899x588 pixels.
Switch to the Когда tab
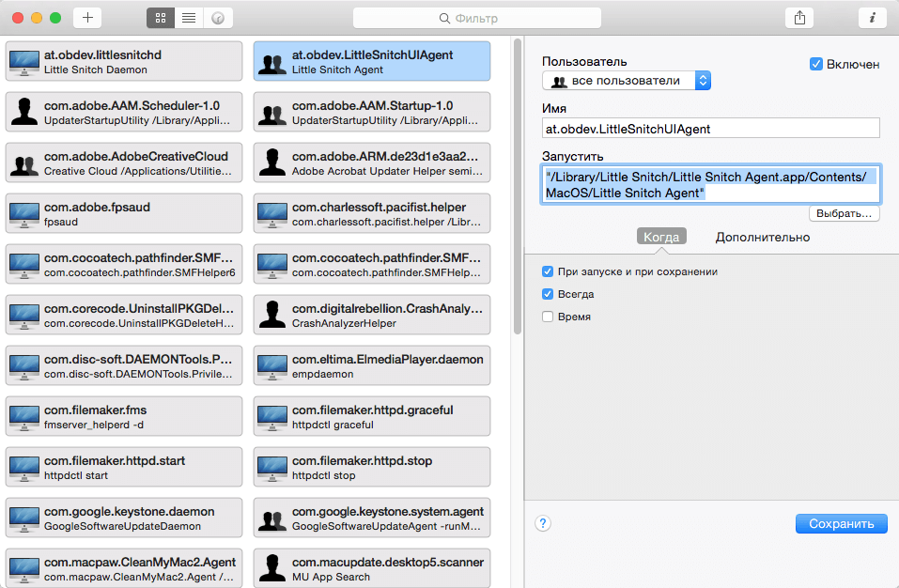pyautogui.click(x=661, y=237)
